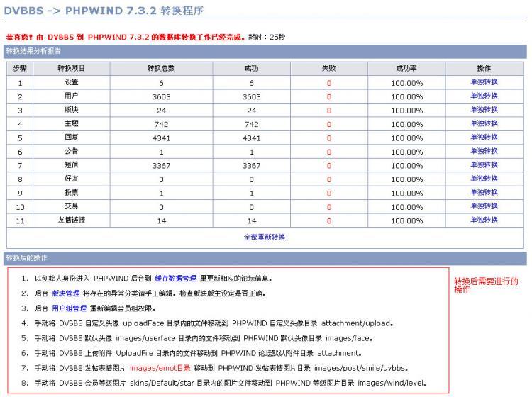The height and width of the screenshot is (397, 532).
Task: Click 3603 in the 成功 column
Action: click(x=251, y=97)
